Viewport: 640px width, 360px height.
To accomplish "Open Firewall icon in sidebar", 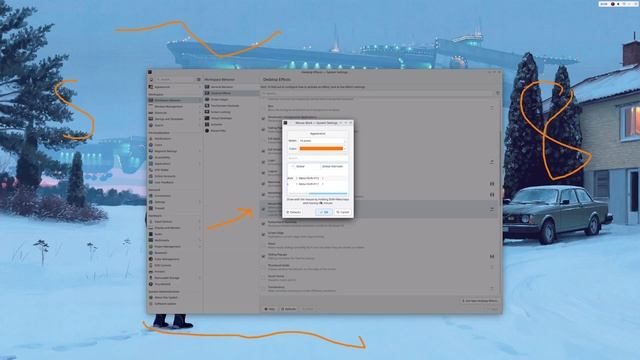I will pos(151,208).
